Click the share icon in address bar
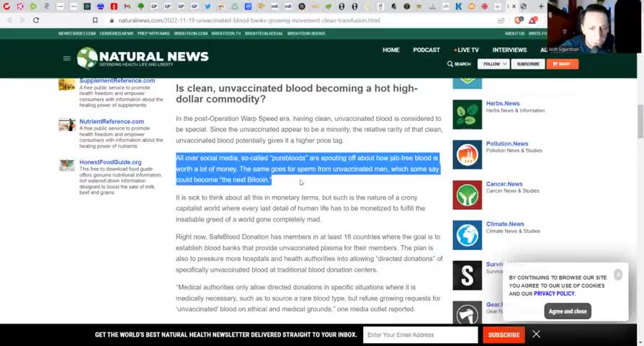Image resolution: width=644 pixels, height=346 pixels. [501, 20]
